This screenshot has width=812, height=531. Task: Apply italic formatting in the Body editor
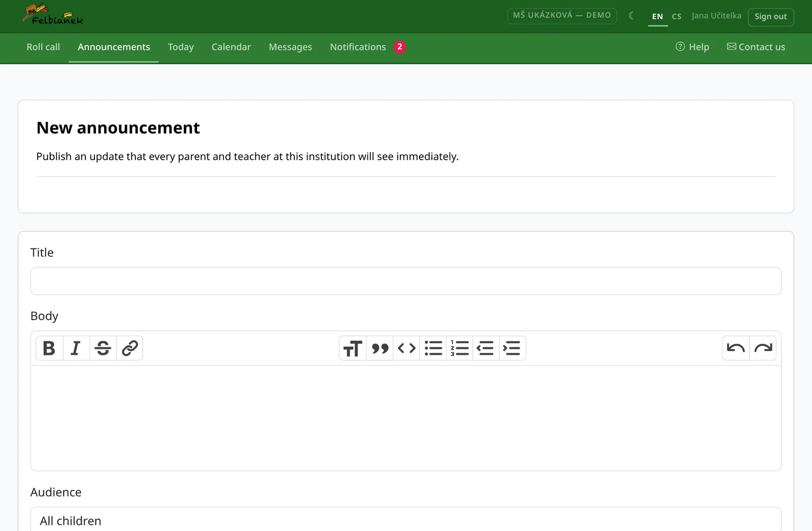click(x=76, y=348)
